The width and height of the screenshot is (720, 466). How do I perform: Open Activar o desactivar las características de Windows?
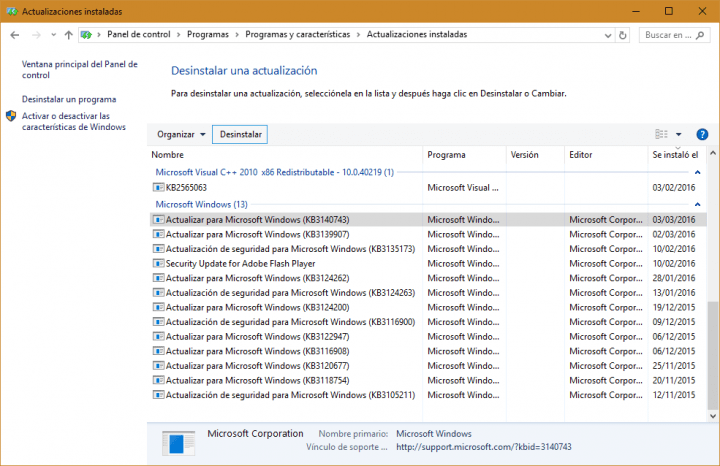tap(73, 122)
